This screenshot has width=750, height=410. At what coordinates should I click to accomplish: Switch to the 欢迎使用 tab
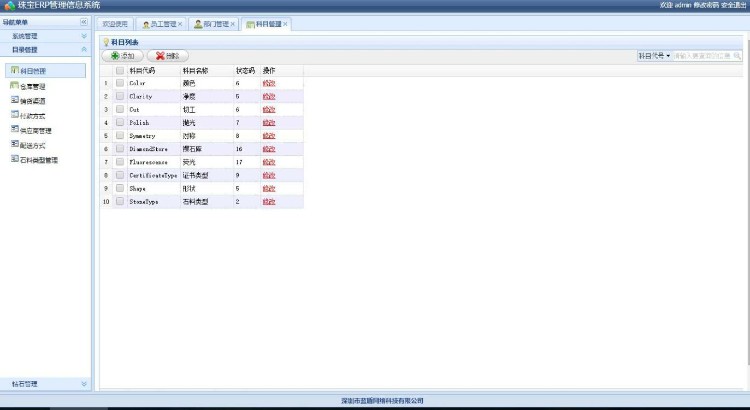click(x=116, y=24)
